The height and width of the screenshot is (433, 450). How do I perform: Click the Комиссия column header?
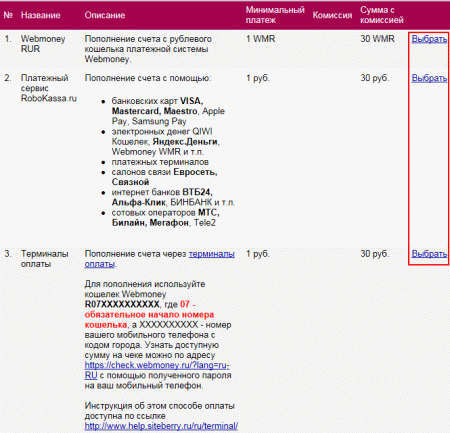332,15
